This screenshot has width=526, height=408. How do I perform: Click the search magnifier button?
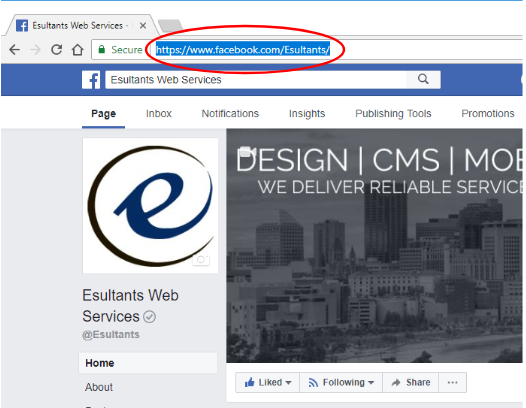(x=423, y=80)
